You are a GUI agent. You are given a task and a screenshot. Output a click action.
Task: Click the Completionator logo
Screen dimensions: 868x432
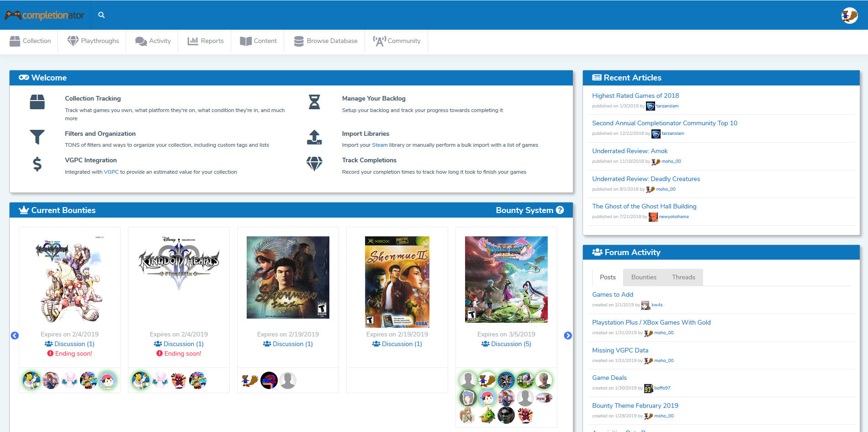point(44,15)
